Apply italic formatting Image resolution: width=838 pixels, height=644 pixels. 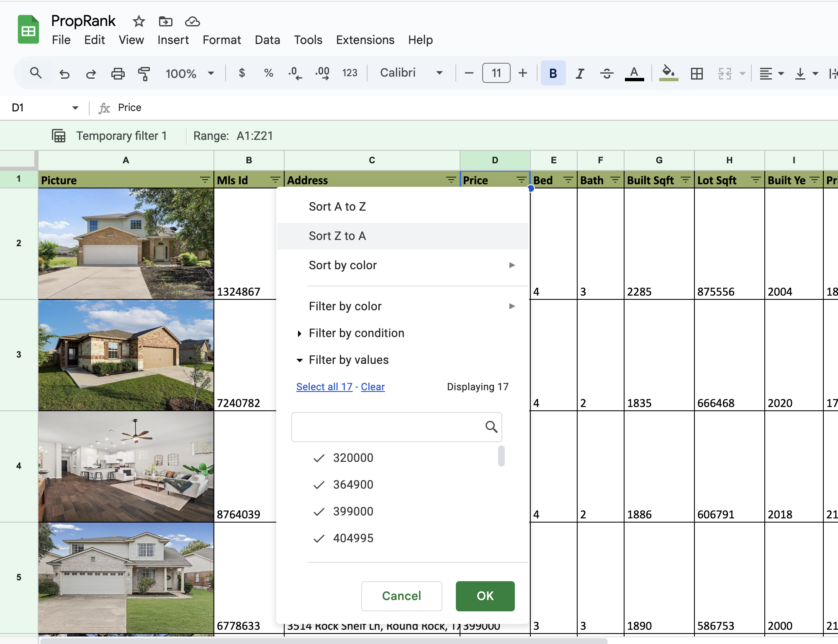point(580,73)
